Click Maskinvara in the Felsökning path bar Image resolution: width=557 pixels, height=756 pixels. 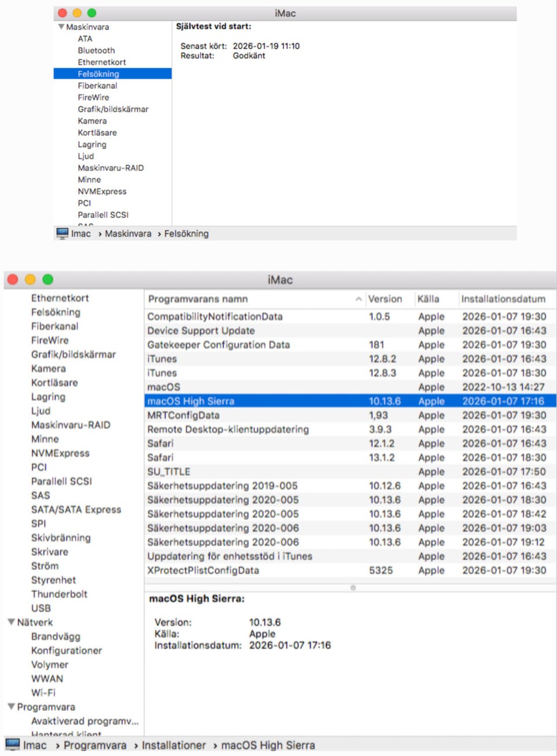(x=128, y=233)
